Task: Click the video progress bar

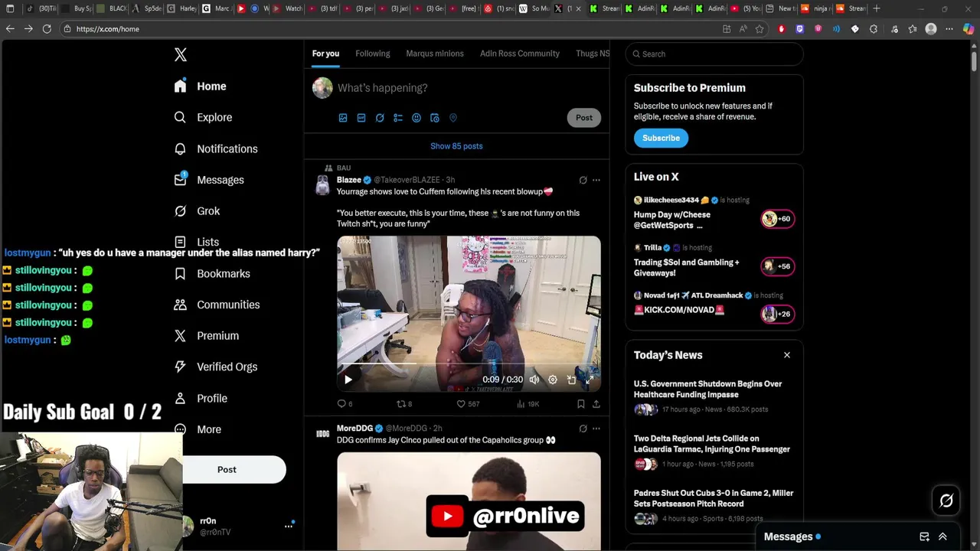Action: (x=469, y=364)
